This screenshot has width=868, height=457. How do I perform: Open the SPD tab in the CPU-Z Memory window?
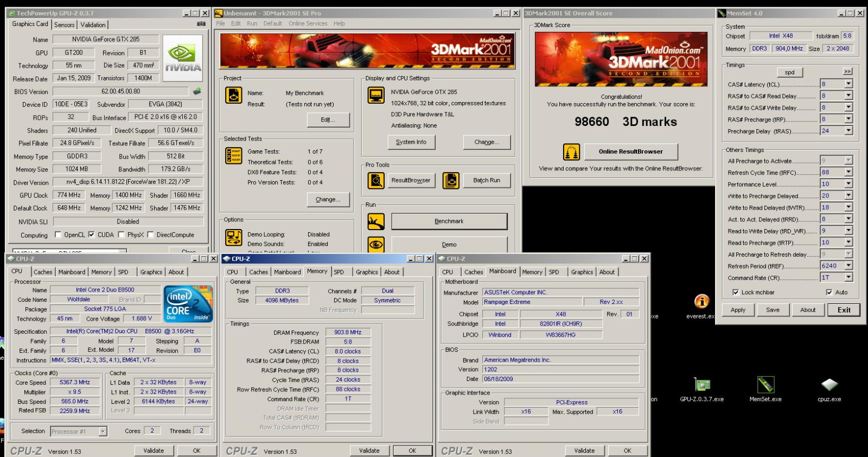[339, 272]
